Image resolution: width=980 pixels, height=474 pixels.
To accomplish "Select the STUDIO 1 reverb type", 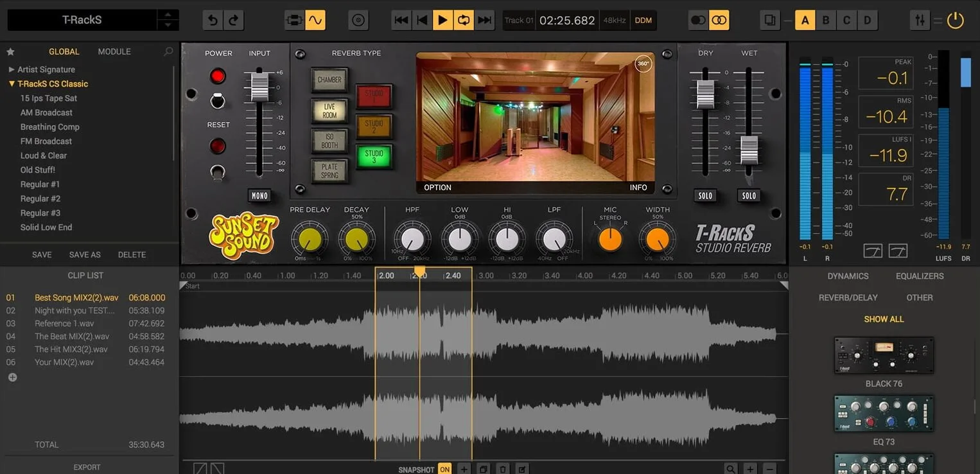I will [x=374, y=97].
